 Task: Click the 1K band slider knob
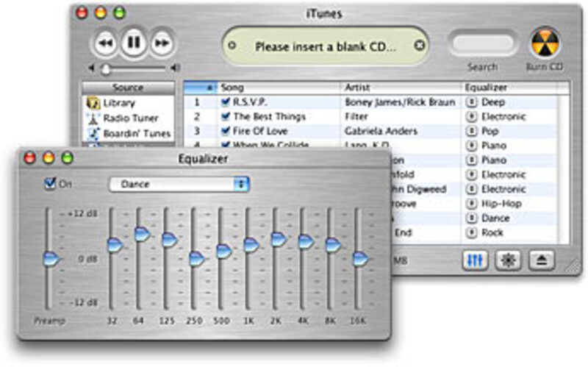(251, 245)
